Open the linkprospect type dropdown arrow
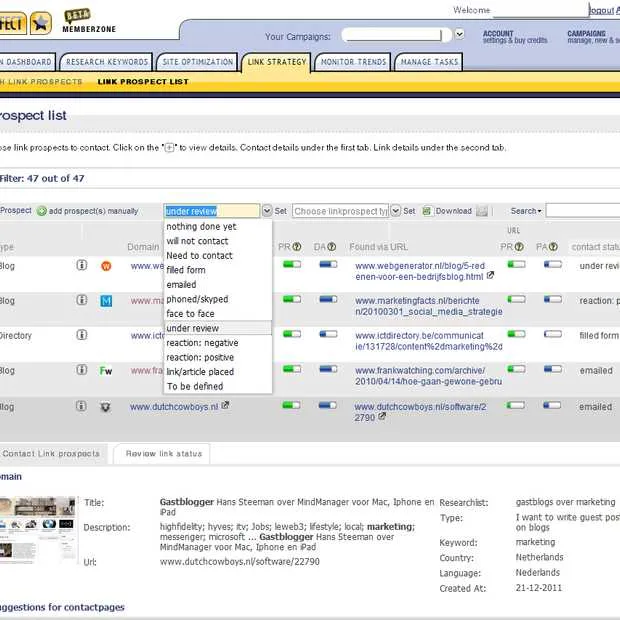The image size is (620, 620). click(395, 211)
